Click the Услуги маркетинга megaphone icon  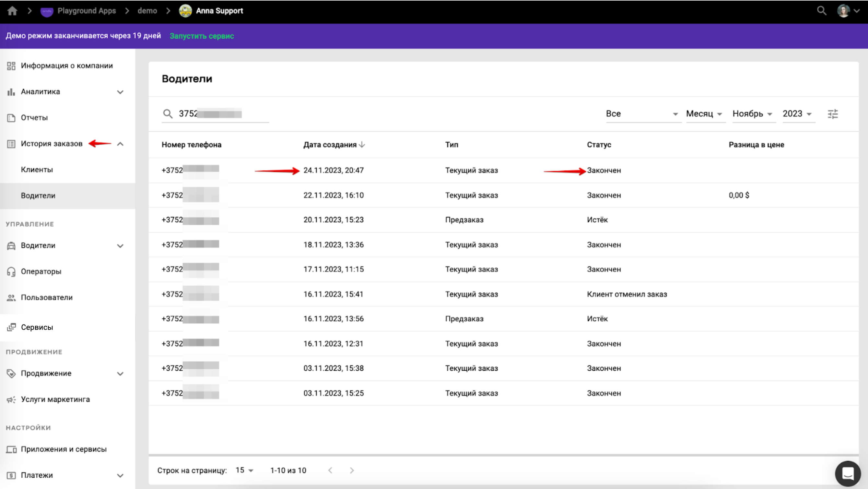tap(11, 400)
